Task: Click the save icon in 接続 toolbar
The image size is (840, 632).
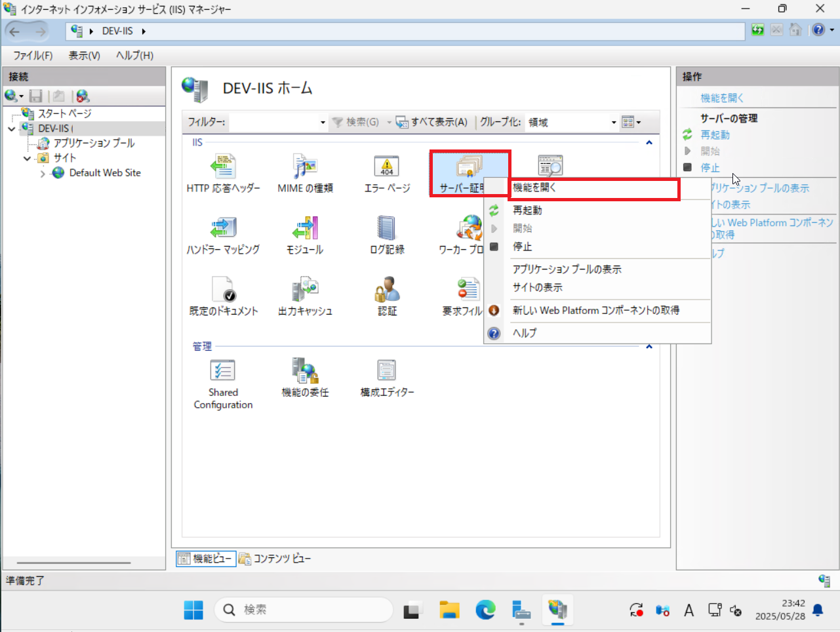Action: [36, 96]
